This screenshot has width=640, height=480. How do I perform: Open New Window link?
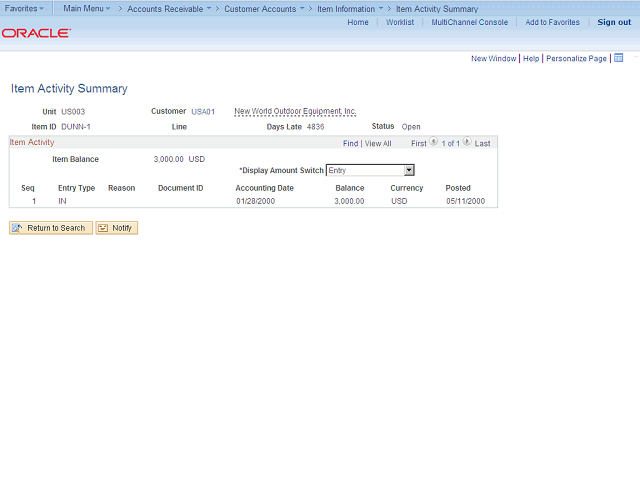click(493, 58)
